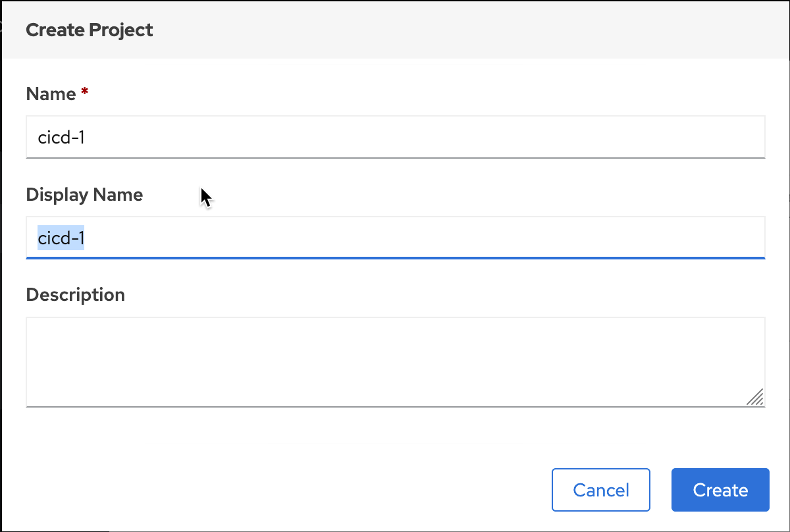Click the highlighted cicd-1 text in Display Name
This screenshot has height=532, width=790.
pyautogui.click(x=61, y=238)
